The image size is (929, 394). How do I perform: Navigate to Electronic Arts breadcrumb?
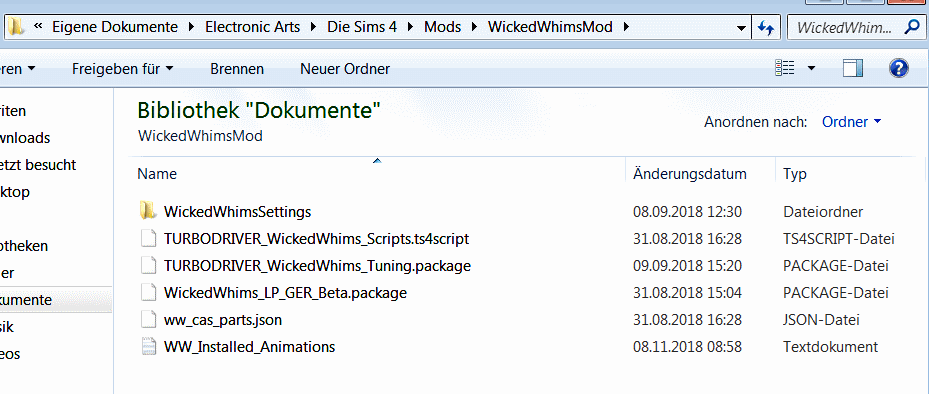coord(252,27)
